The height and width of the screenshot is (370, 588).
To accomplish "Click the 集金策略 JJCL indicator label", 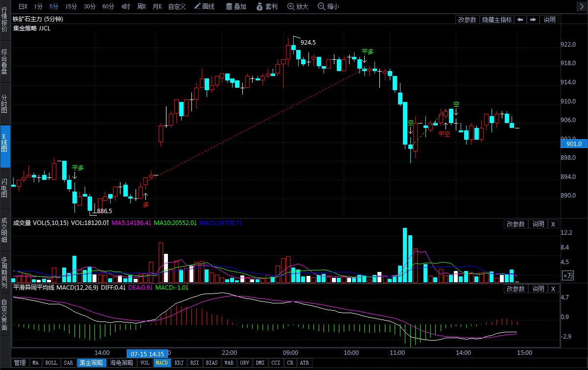I will tap(31, 28).
